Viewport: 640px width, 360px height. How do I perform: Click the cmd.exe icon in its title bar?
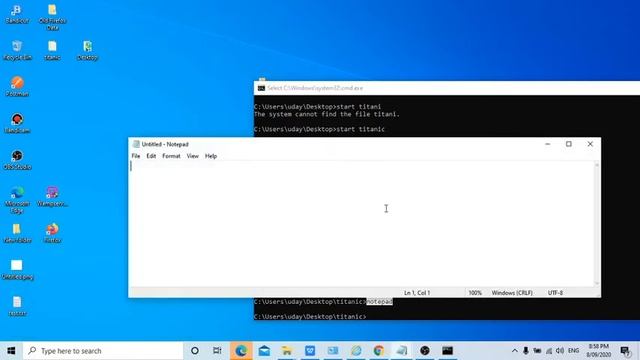(261, 88)
